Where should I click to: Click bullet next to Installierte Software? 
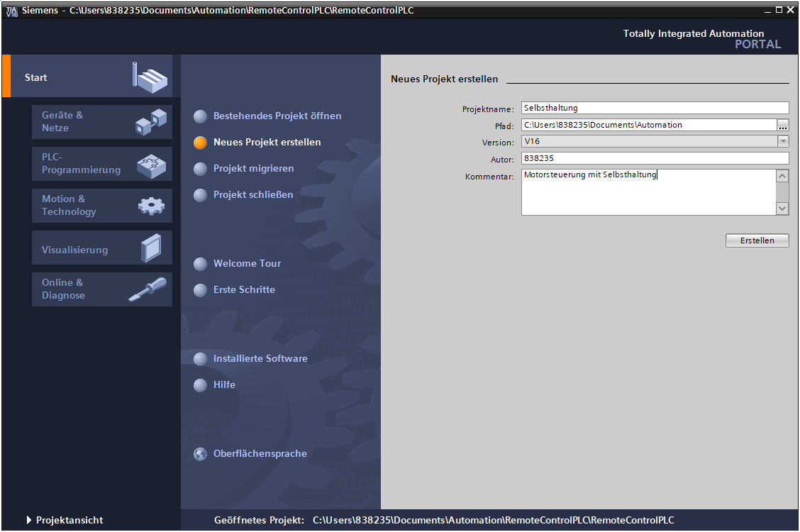click(x=200, y=359)
